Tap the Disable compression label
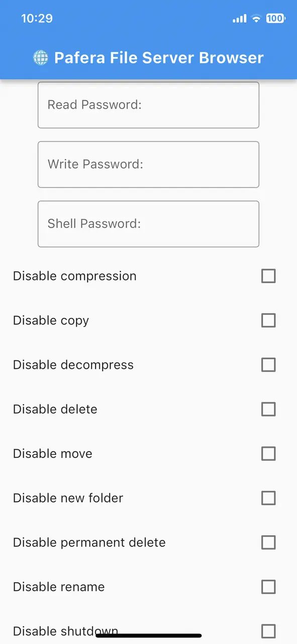Image resolution: width=297 pixels, height=644 pixels. click(74, 276)
